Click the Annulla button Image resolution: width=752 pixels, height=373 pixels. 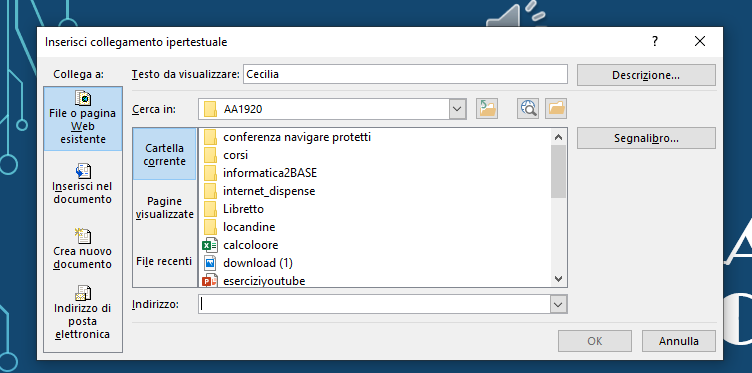point(679,341)
